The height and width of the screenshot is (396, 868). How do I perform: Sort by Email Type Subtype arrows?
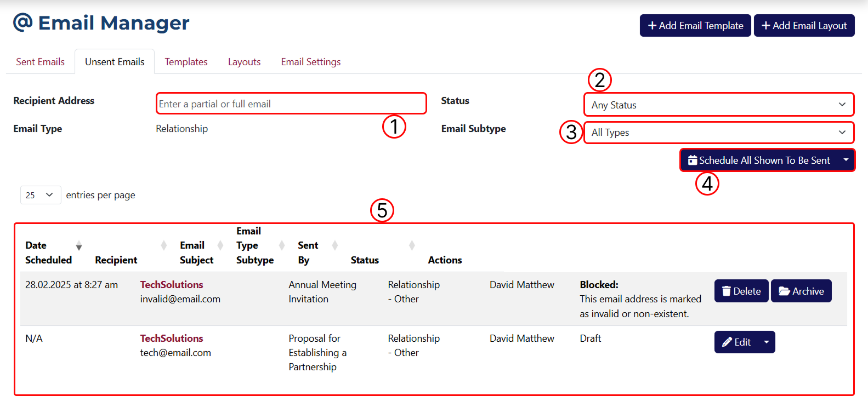282,245
